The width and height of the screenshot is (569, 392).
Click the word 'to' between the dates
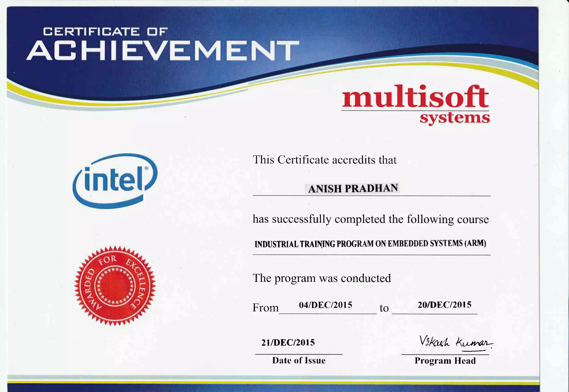(x=384, y=308)
